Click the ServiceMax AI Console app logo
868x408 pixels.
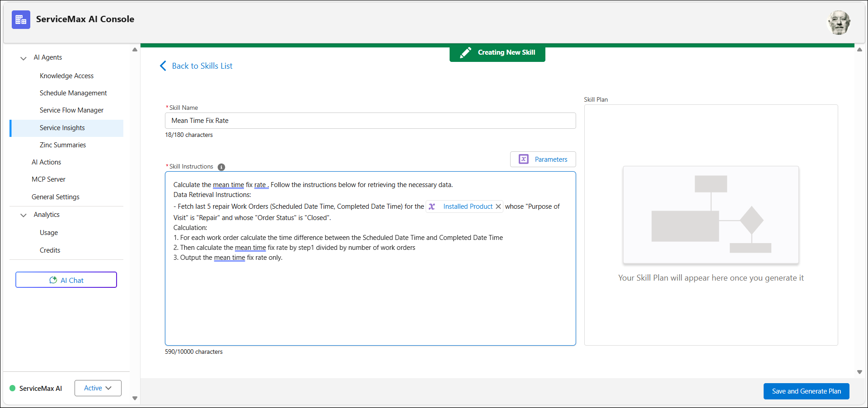click(21, 19)
